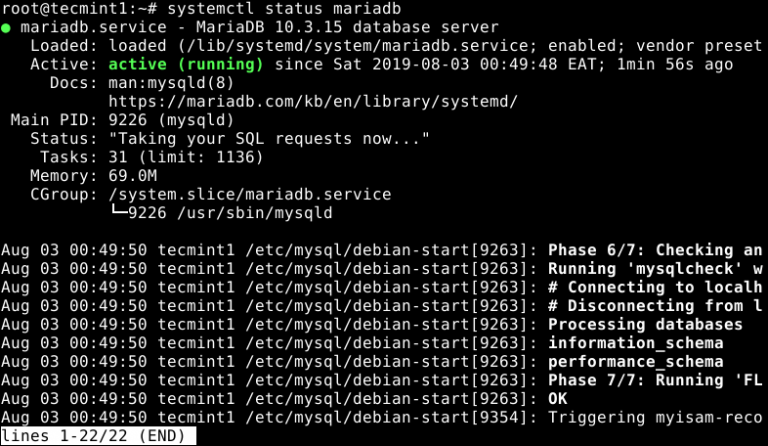The image size is (768, 446).
Task: Select the Memory 69.0M value
Action: point(136,175)
